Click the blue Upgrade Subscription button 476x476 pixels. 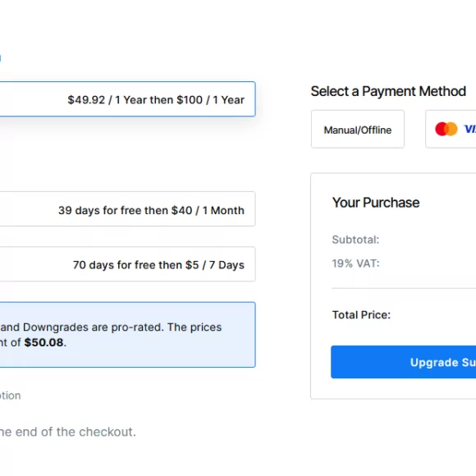coord(404,362)
